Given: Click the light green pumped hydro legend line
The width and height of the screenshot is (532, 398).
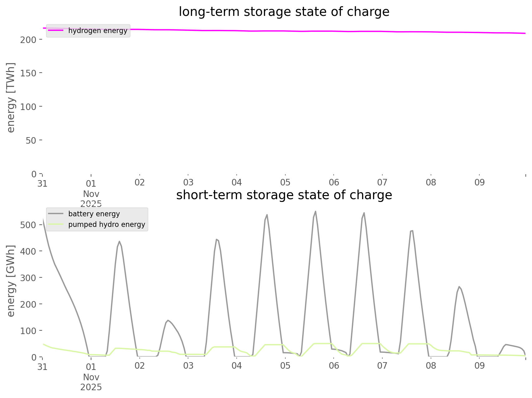Looking at the screenshot, I should [56, 224].
